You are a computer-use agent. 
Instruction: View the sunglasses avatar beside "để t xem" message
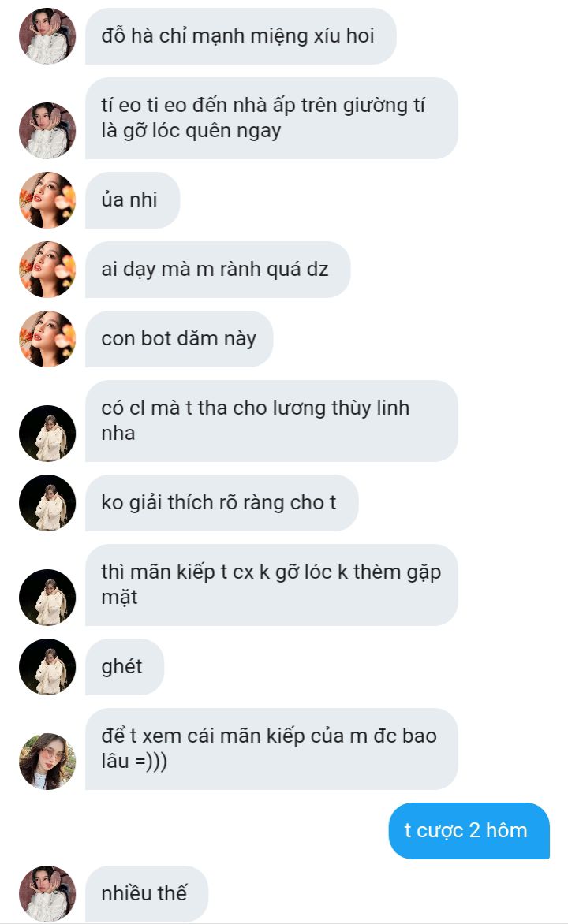click(x=47, y=762)
